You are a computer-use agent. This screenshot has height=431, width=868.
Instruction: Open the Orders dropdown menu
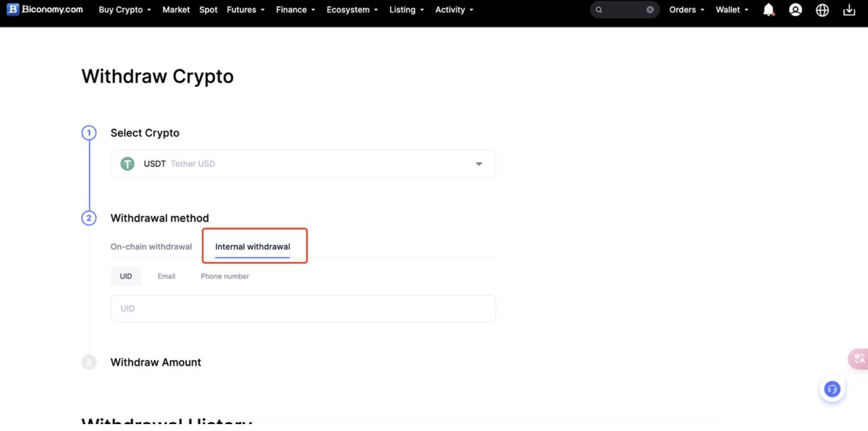point(687,10)
